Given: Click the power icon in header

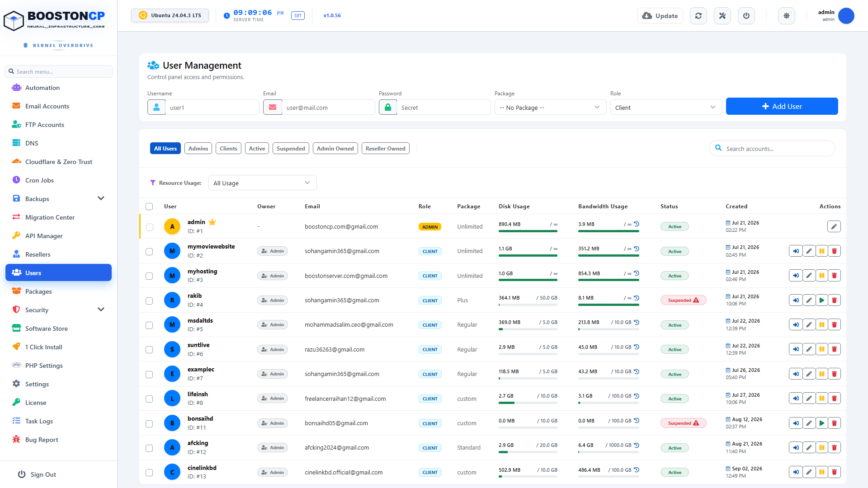Looking at the screenshot, I should pos(746,16).
